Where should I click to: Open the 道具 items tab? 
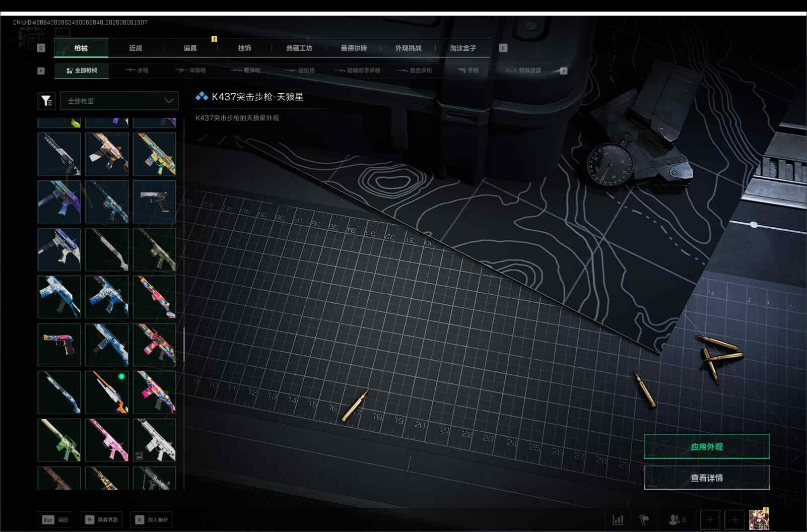(190, 48)
